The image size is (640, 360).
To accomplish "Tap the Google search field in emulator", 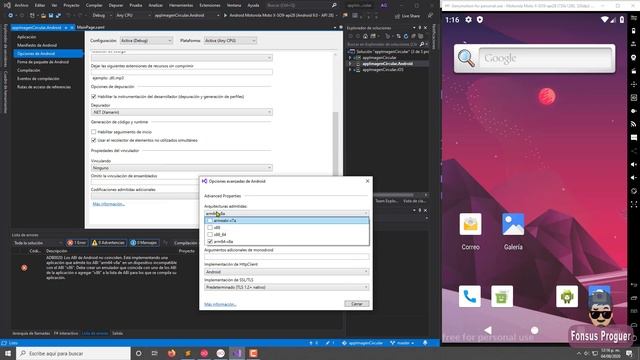I will (x=546, y=59).
